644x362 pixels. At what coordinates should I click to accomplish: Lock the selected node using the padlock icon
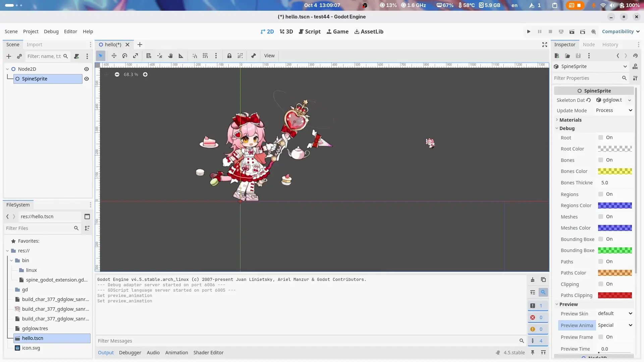(x=229, y=56)
